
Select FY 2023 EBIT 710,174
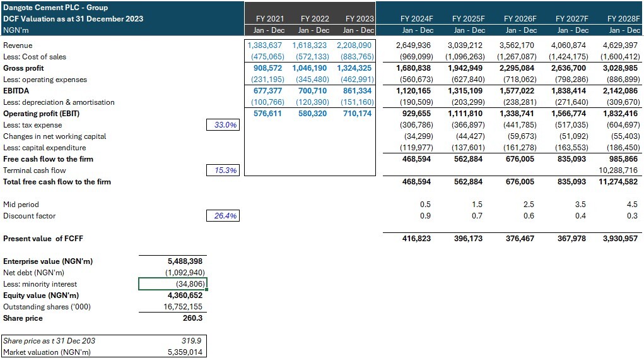click(x=357, y=114)
